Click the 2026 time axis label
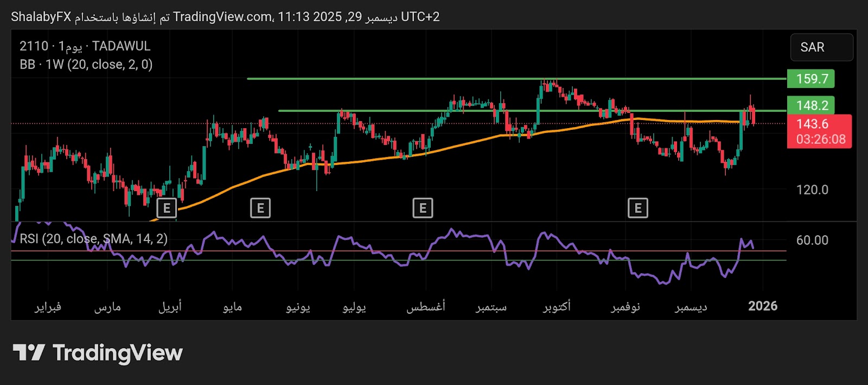 tap(763, 306)
